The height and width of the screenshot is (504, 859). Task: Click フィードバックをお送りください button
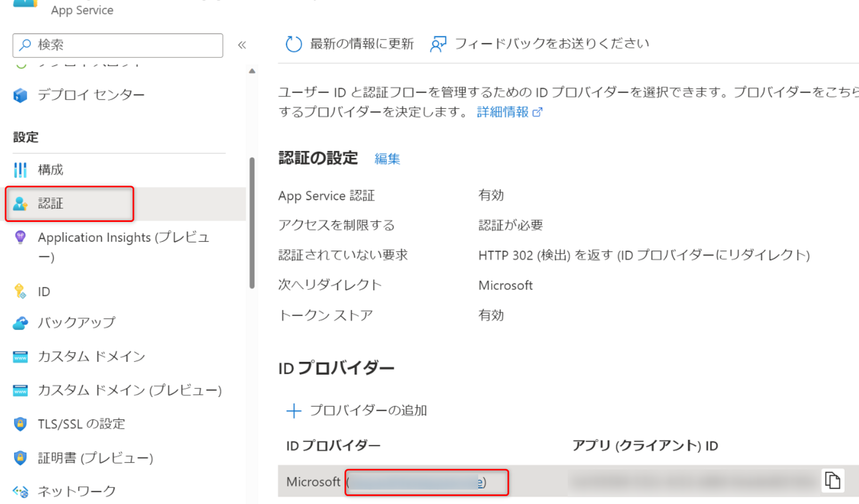click(x=540, y=44)
